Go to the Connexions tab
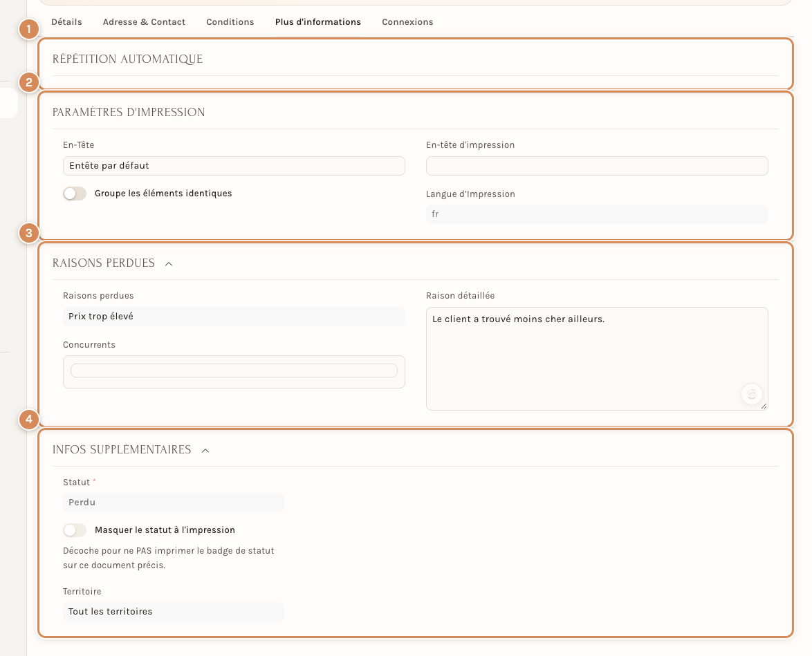Screen dimensions: 812x656 pos(407,21)
